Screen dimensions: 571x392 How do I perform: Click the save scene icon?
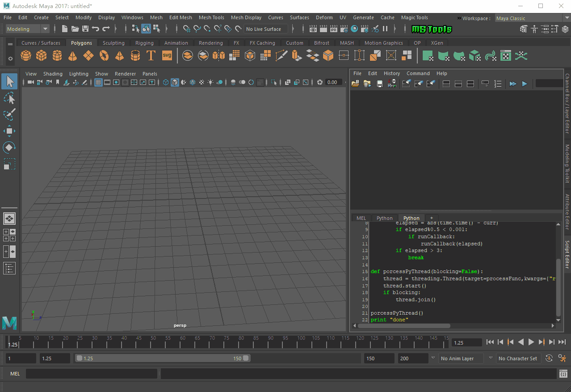85,29
